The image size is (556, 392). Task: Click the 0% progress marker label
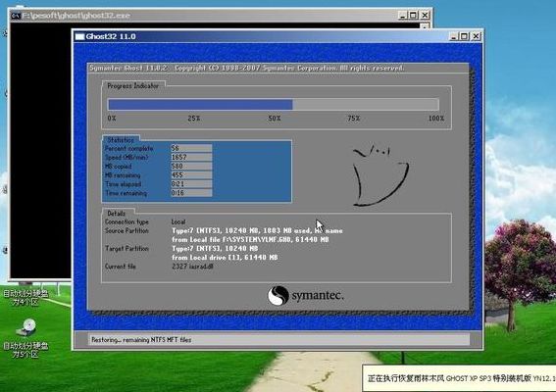click(x=112, y=119)
